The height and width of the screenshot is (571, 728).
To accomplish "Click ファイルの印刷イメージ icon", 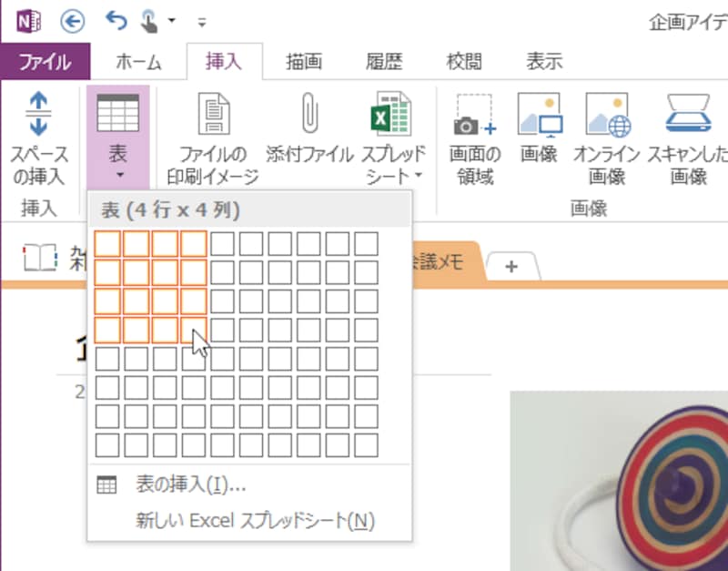I will point(213,115).
